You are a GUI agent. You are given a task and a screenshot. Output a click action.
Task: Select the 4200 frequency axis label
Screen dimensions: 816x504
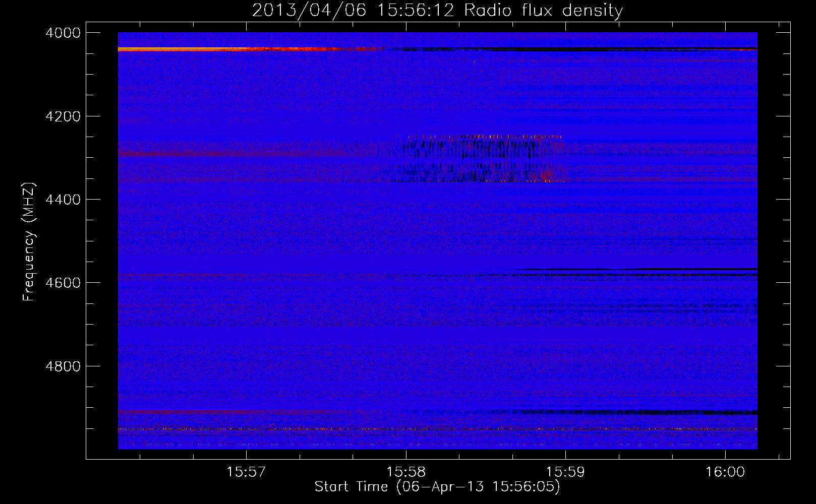coord(63,116)
